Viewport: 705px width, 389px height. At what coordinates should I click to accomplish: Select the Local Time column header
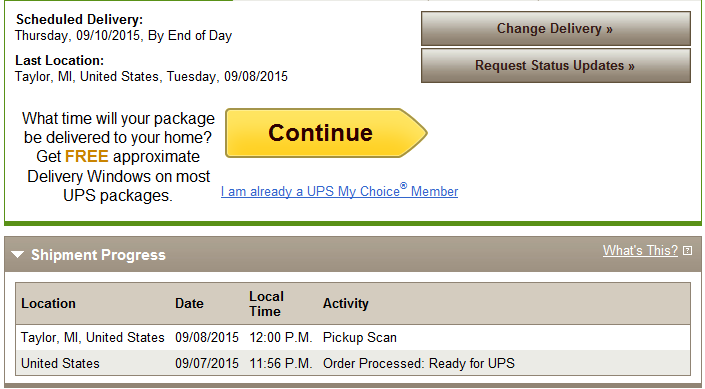pos(266,304)
